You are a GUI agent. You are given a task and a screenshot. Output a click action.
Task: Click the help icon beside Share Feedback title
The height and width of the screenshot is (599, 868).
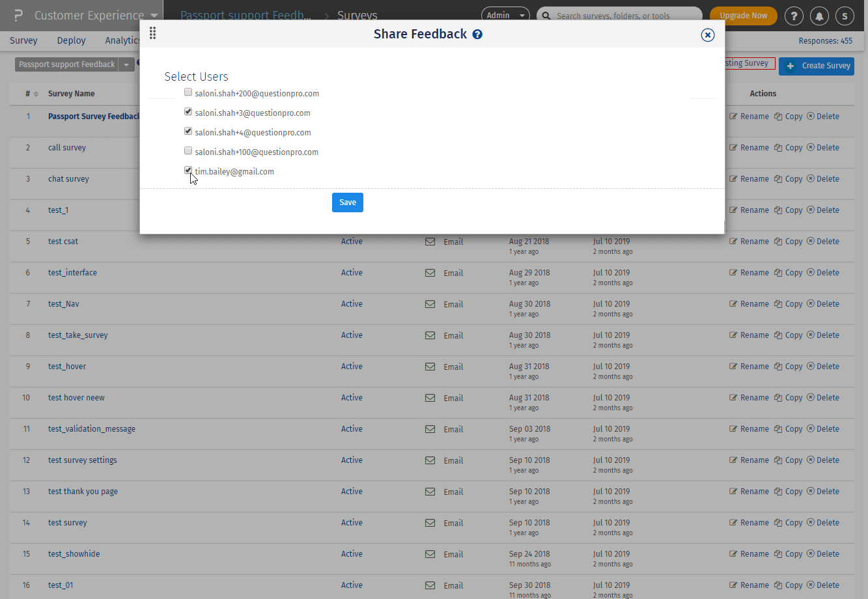[x=477, y=35]
